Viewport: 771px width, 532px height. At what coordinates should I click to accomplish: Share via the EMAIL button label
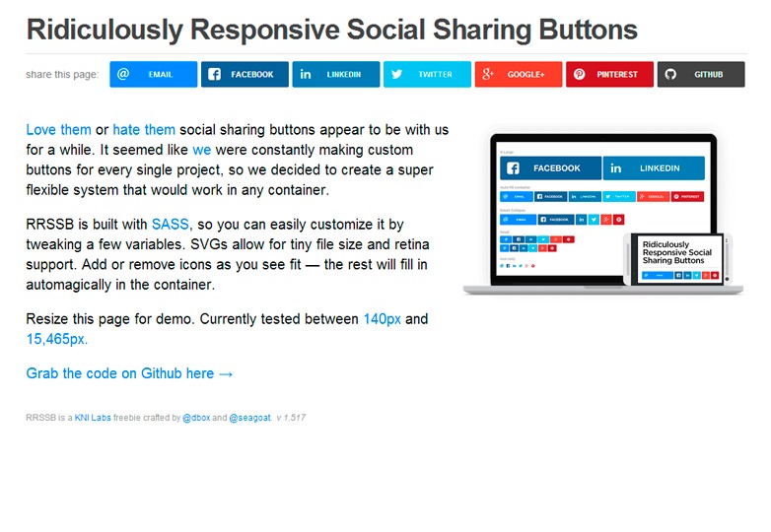(161, 75)
